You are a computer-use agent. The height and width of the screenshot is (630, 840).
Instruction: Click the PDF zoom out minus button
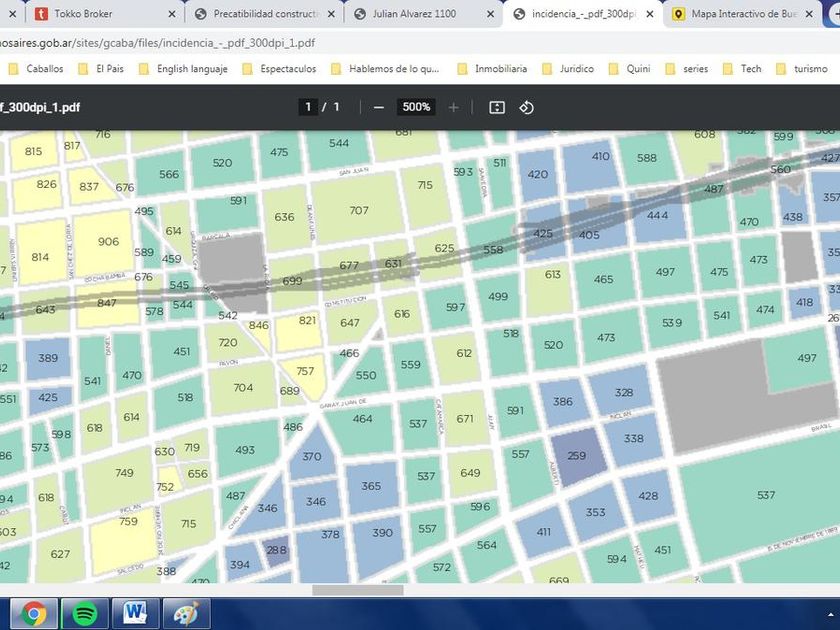tap(378, 107)
